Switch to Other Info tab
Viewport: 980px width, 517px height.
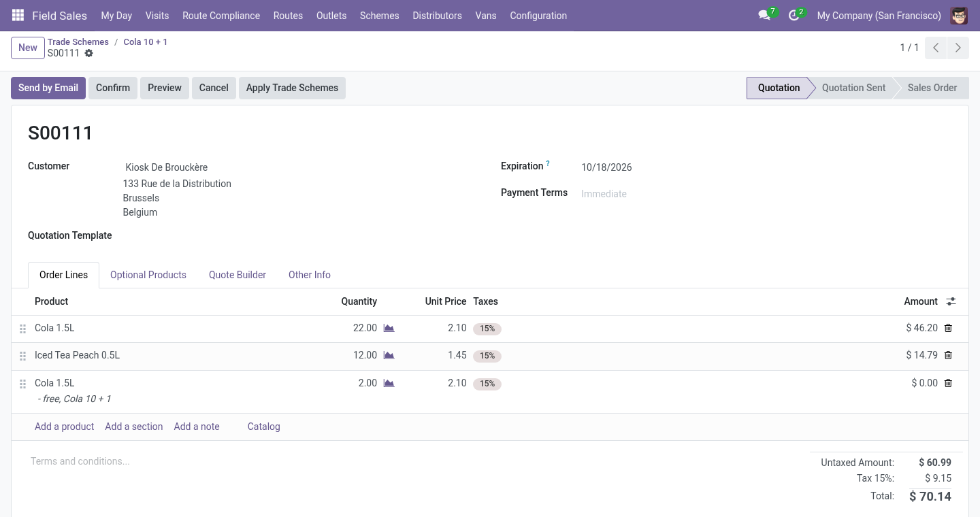(x=310, y=275)
